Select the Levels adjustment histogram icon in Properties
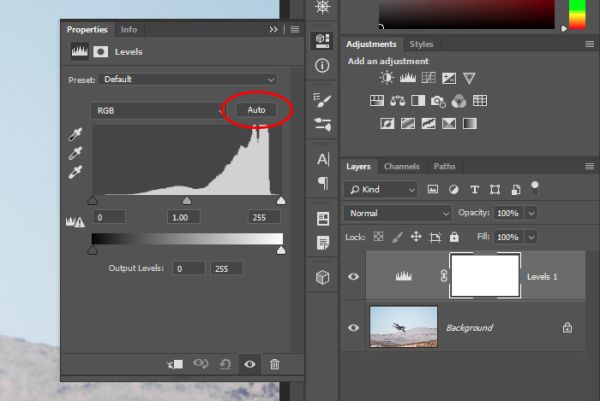The width and height of the screenshot is (600, 401). tap(80, 51)
